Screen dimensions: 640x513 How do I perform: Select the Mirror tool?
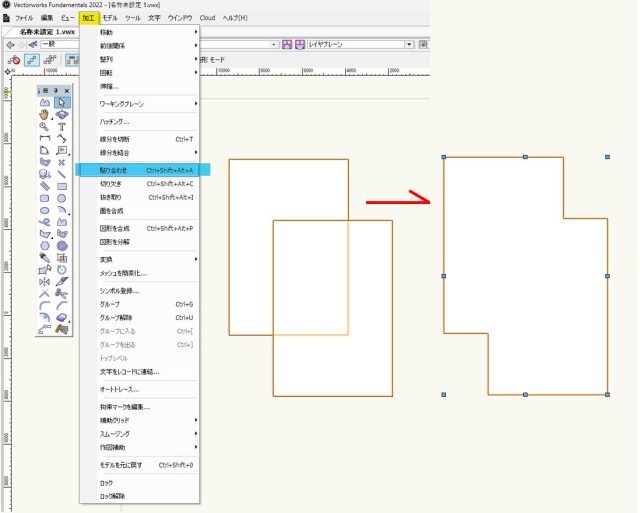point(45,281)
